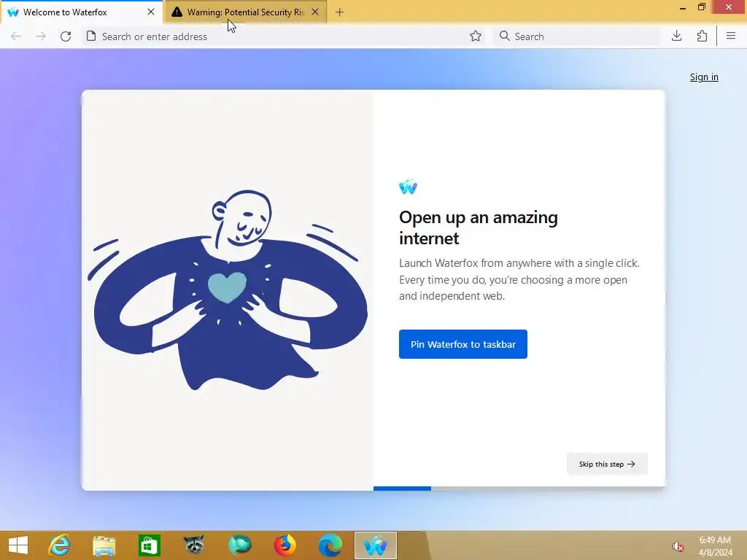The image size is (747, 560).
Task: Click the heart illustration character
Action: 228,290
